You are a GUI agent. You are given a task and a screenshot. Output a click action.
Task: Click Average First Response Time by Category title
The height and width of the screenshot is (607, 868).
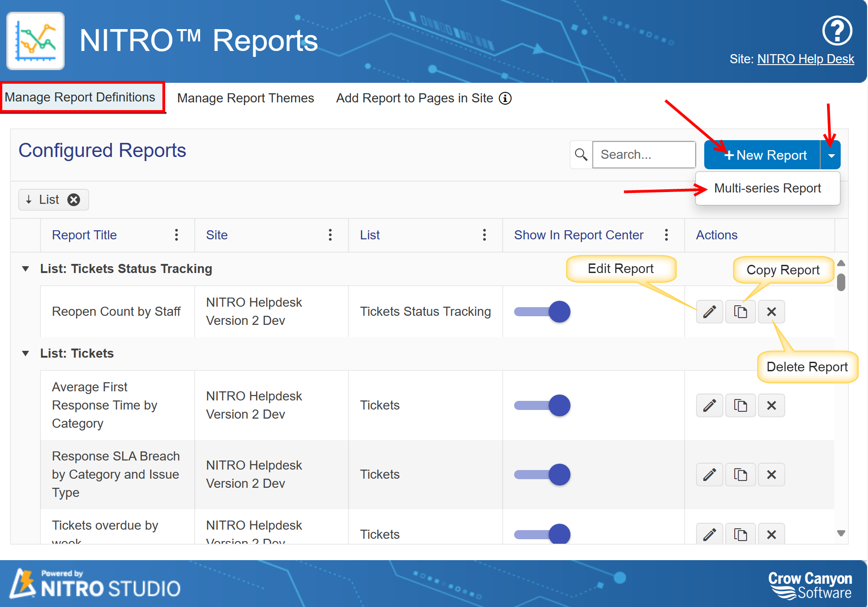[x=105, y=405]
